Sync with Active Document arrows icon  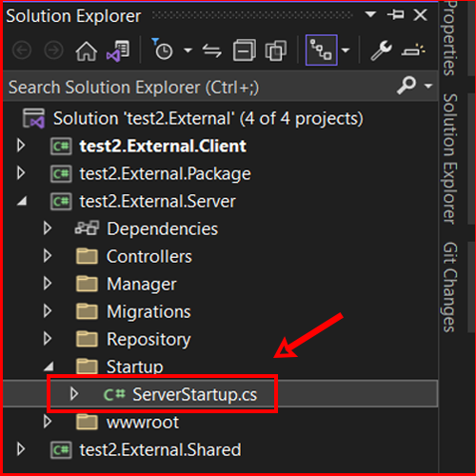click(212, 50)
